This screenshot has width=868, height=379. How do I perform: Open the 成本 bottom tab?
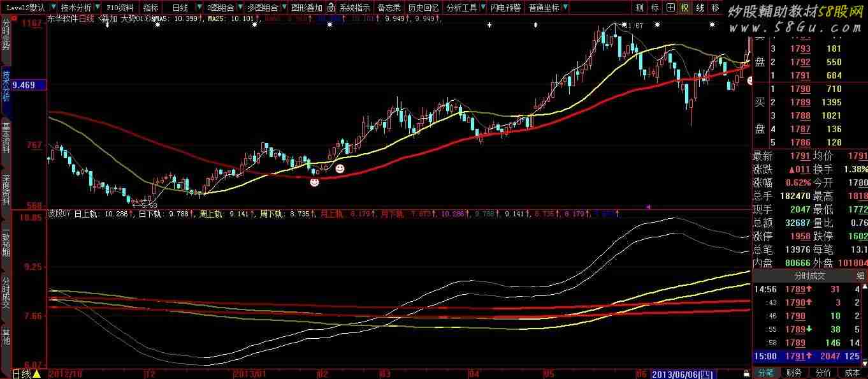click(x=852, y=373)
